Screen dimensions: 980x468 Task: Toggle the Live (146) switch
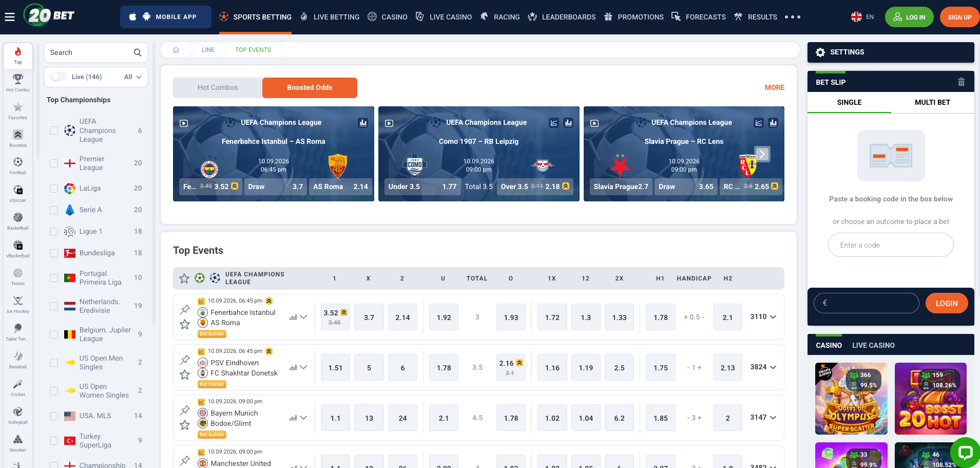coord(59,77)
